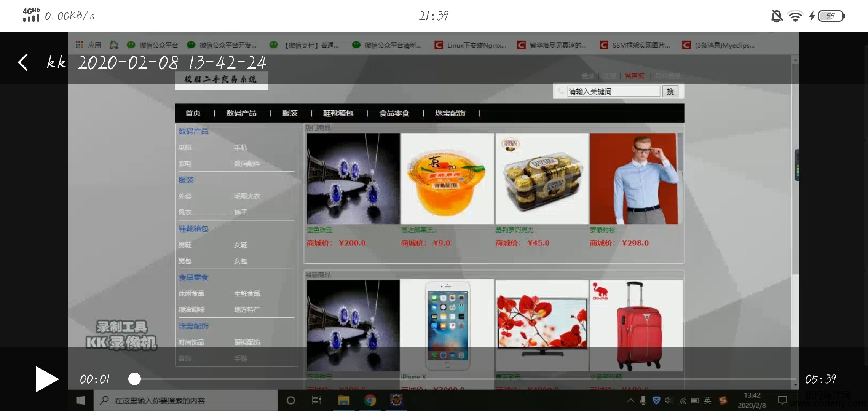Open the 微信公众平台开发 bookmark
Image resolution: width=868 pixels, height=411 pixels.
pos(222,45)
